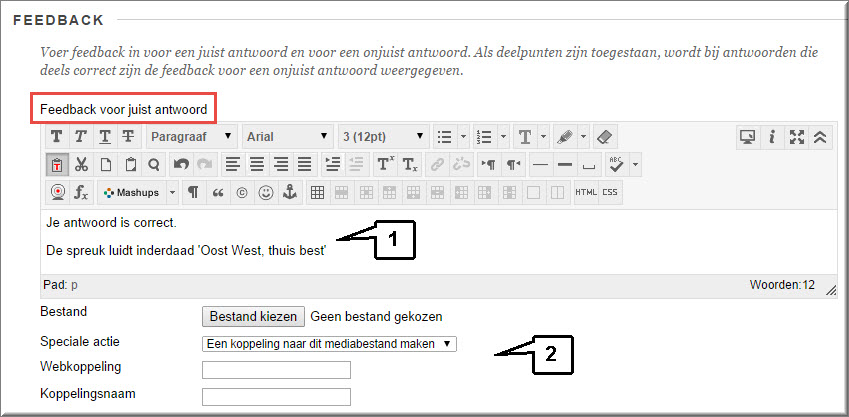Open spell check language options arrow
The image size is (849, 417).
click(635, 165)
